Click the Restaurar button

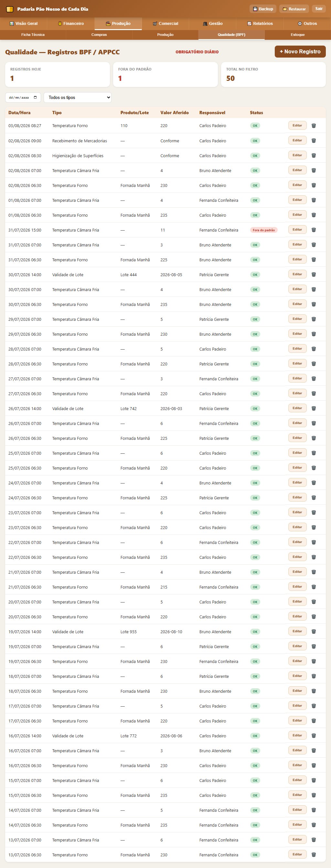click(294, 9)
